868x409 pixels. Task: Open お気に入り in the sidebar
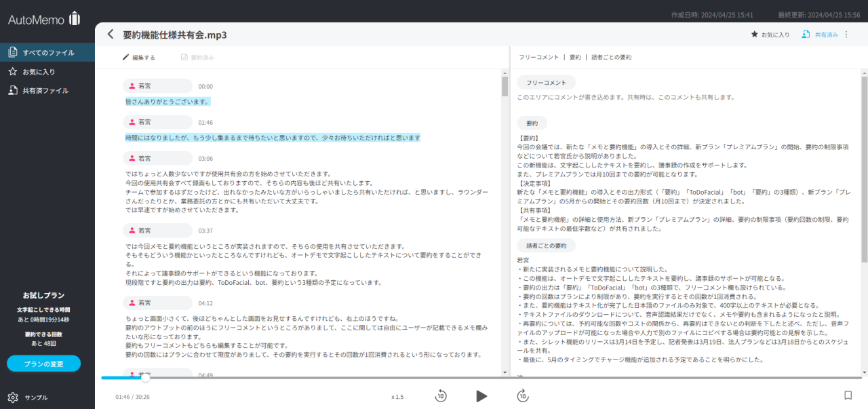(47, 71)
